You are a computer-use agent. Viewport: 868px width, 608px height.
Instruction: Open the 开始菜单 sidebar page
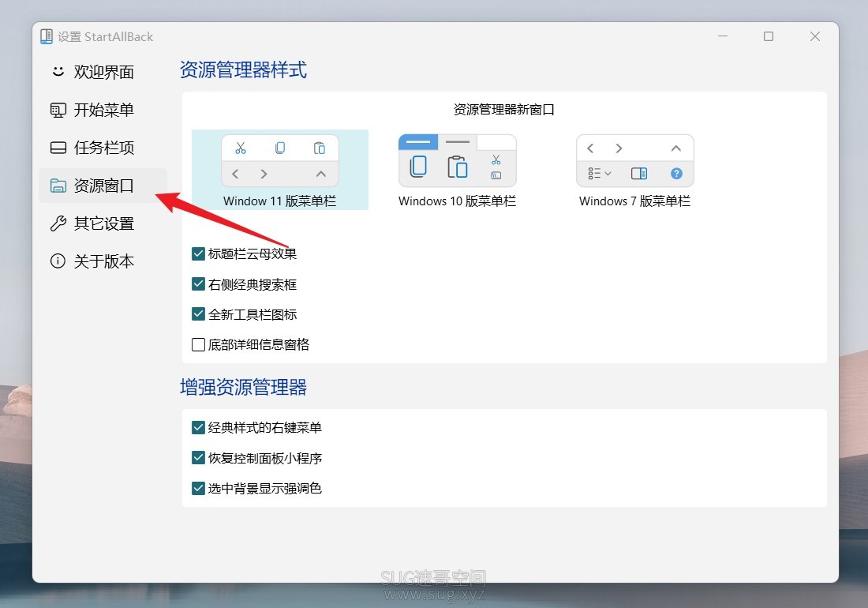103,111
